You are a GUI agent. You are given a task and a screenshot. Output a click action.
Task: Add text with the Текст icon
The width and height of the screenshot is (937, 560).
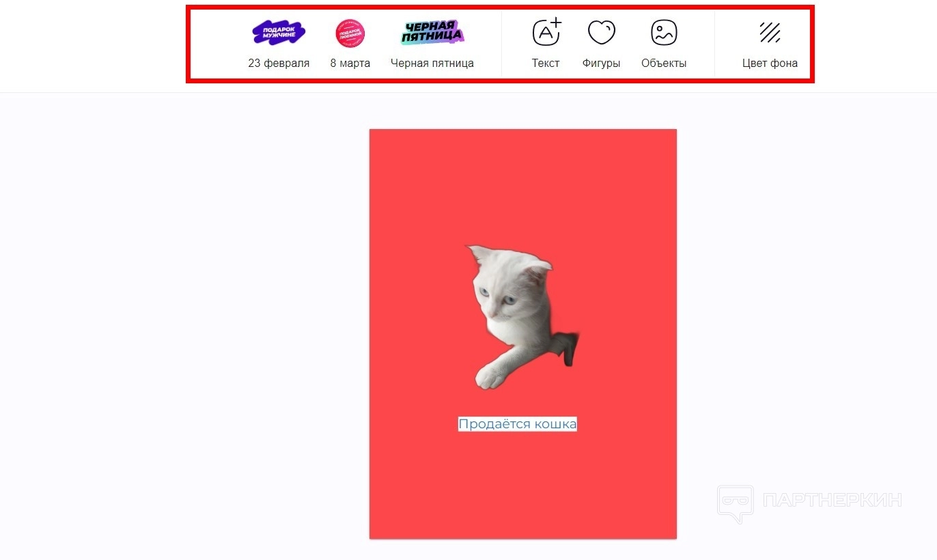coord(546,31)
